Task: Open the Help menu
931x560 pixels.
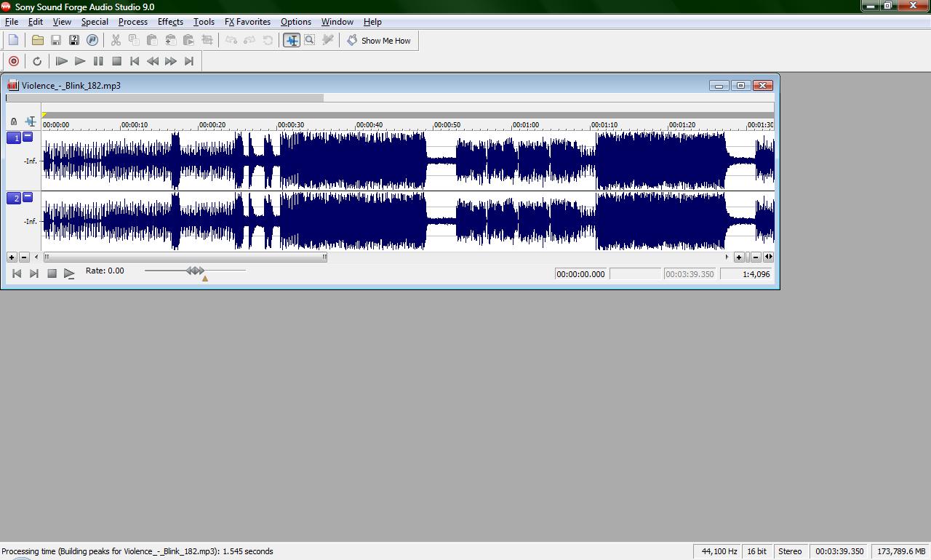Action: tap(372, 22)
